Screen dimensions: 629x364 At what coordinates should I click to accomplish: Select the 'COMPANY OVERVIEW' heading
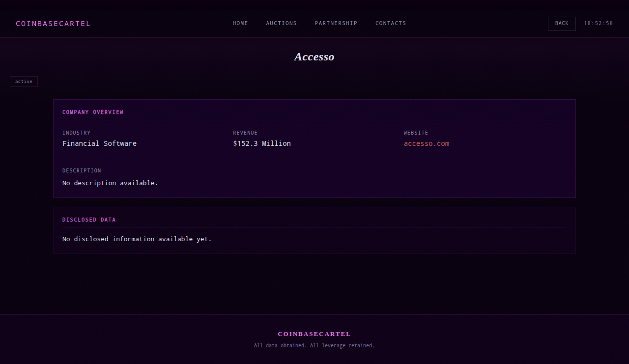[93, 112]
